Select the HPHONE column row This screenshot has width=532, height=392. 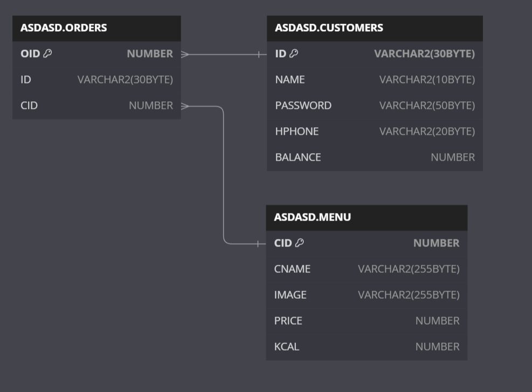click(374, 132)
